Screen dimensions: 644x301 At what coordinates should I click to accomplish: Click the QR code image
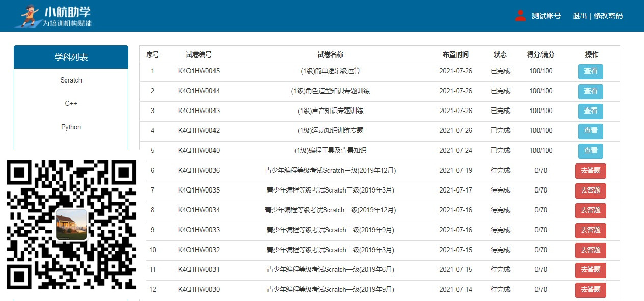[x=72, y=225]
